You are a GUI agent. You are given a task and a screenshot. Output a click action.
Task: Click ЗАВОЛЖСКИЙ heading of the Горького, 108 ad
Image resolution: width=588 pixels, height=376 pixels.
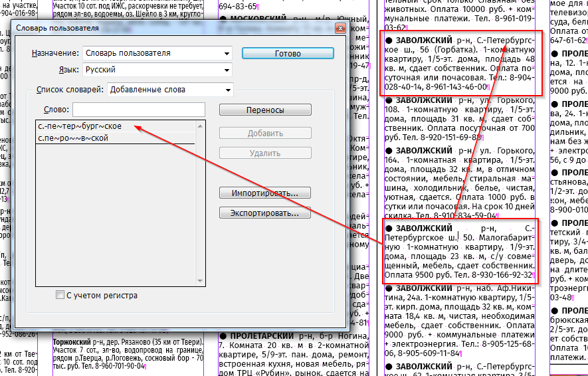point(424,100)
